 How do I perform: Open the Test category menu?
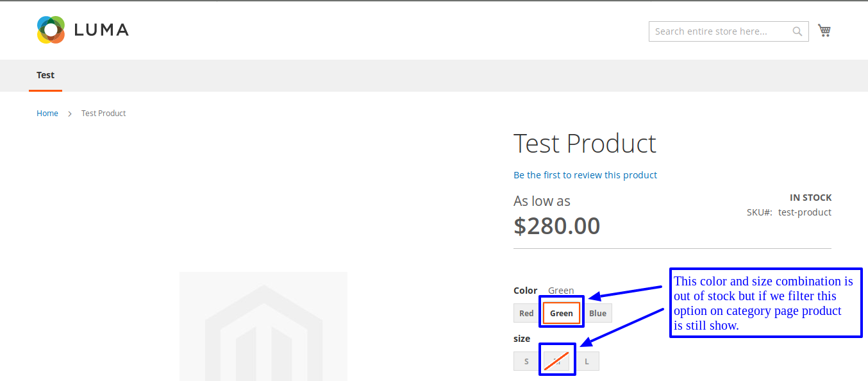pos(45,75)
